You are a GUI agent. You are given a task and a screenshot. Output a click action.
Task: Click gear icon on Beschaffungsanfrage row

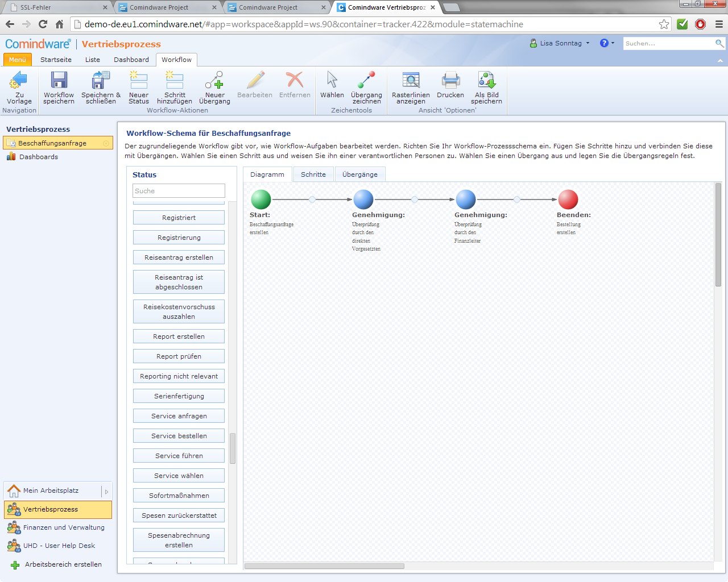pyautogui.click(x=106, y=143)
